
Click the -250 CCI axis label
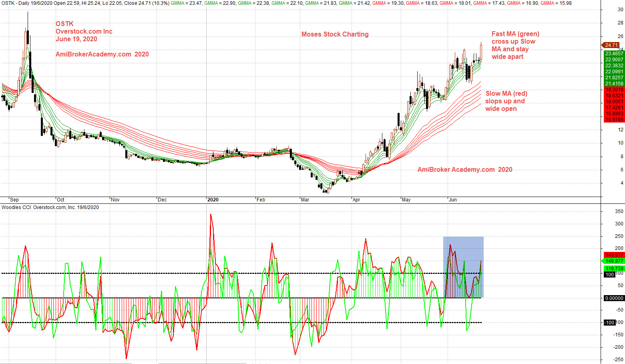[x=618, y=360]
